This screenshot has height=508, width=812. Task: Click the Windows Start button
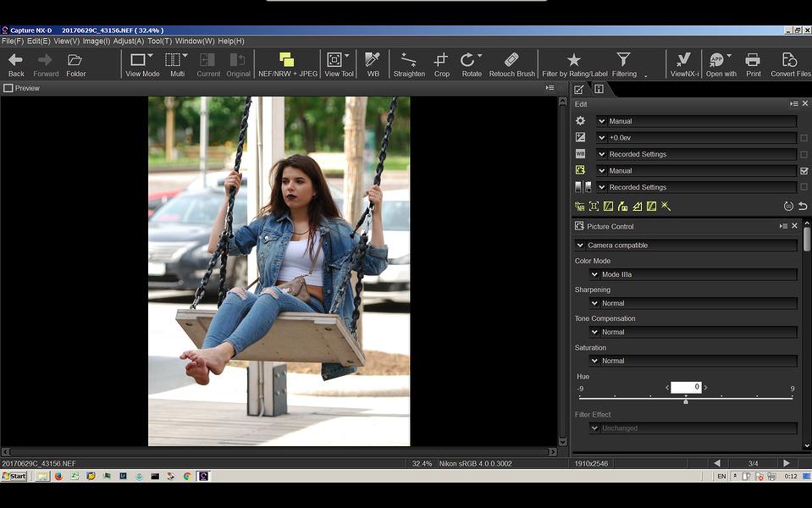[x=14, y=476]
